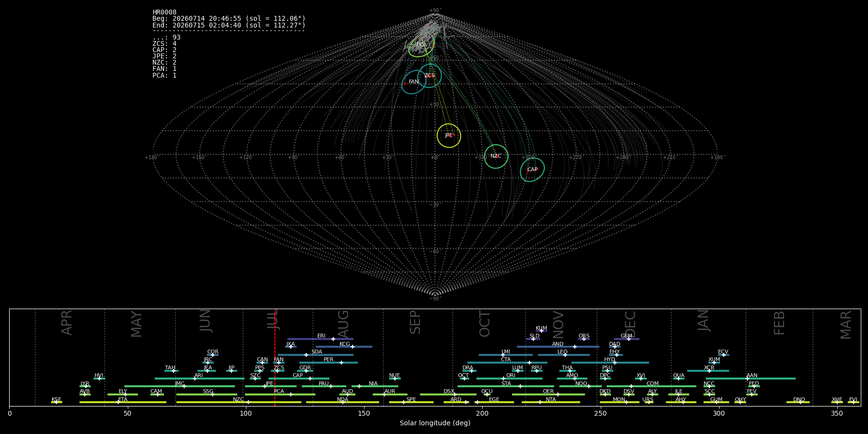Click the NTA shower bar in the bottom row
The width and height of the screenshot is (868, 434).
(x=551, y=402)
